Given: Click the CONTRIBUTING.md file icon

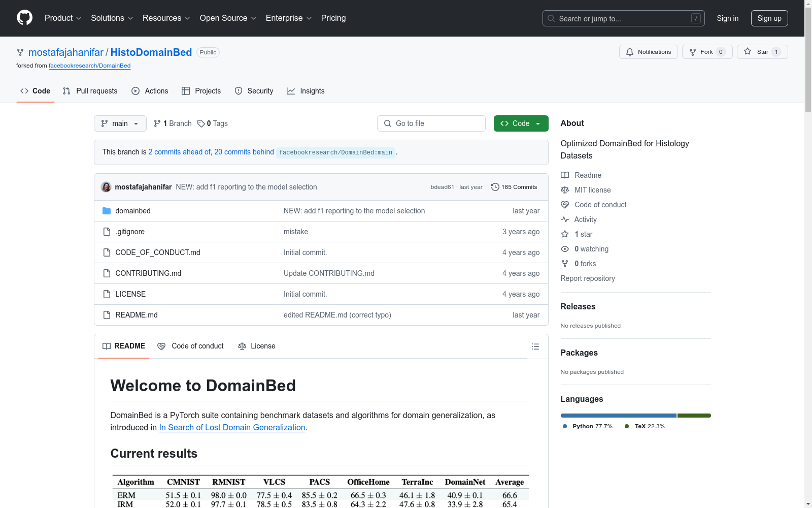Looking at the screenshot, I should coord(107,273).
